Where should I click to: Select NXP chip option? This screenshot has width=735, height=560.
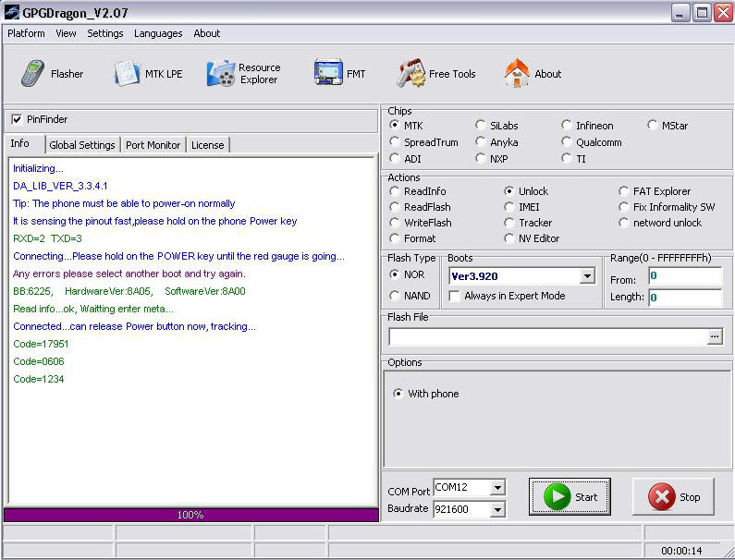pyautogui.click(x=480, y=158)
